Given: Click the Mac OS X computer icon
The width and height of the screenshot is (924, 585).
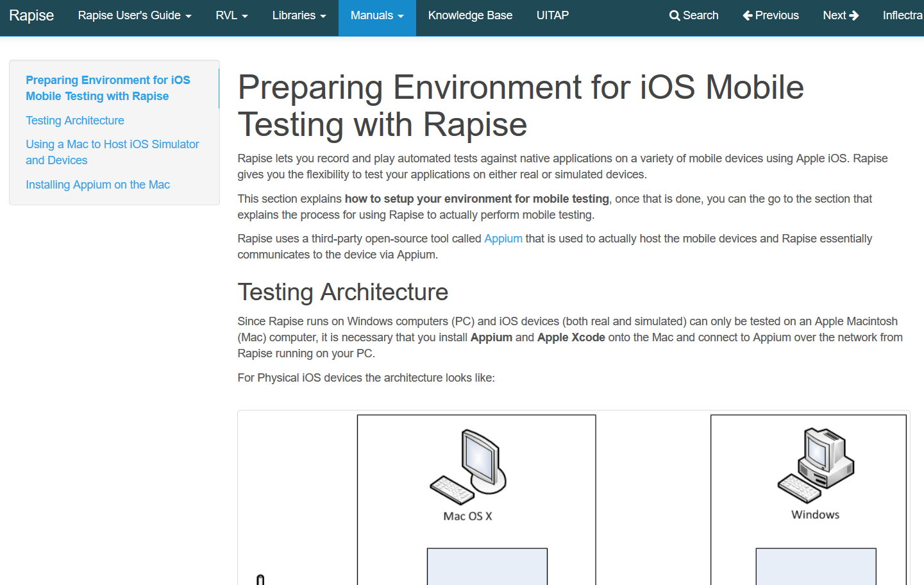Looking at the screenshot, I should [468, 466].
